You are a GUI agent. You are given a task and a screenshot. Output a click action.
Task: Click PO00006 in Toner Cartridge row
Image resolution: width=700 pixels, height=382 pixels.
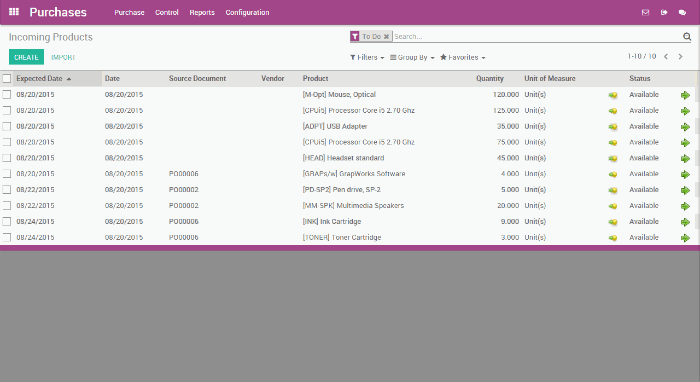click(x=183, y=237)
